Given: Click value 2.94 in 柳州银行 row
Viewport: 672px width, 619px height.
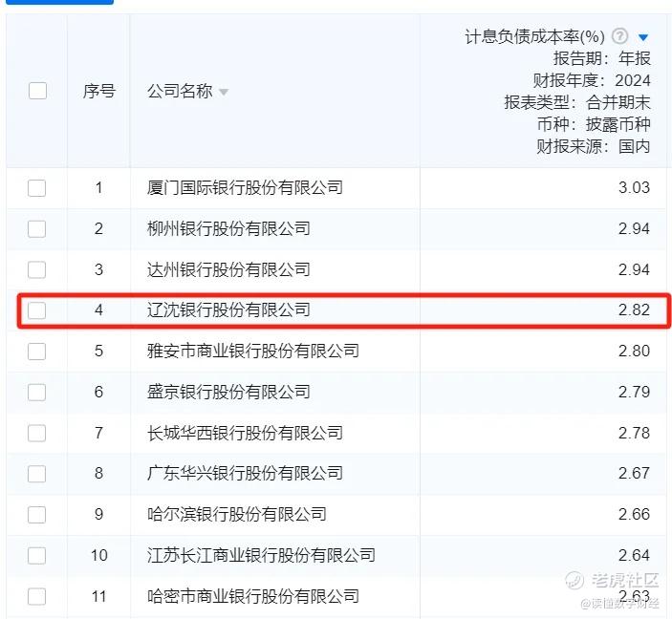Looking at the screenshot, I should tap(634, 228).
